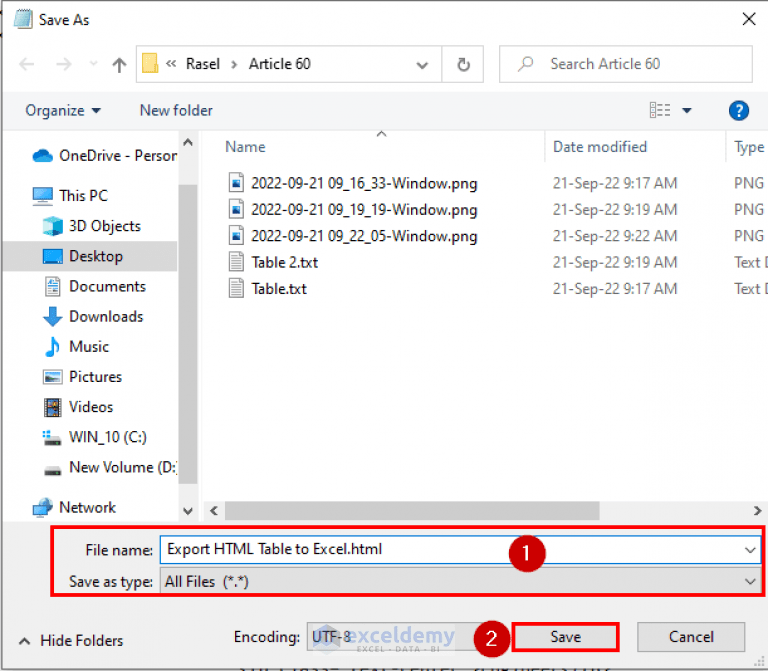Viewport: 768px width, 671px height.
Task: Click the Music note icon
Action: pos(52,347)
